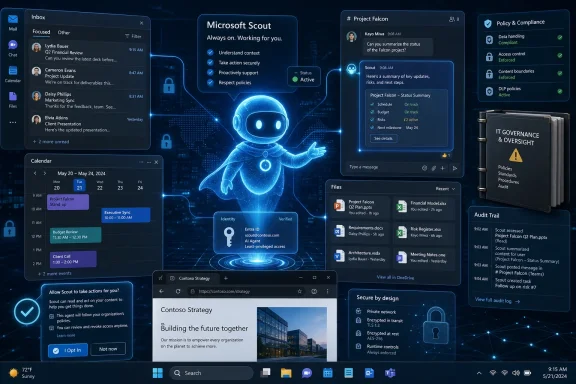The height and width of the screenshot is (384, 576).
Task: Send the message in Project Falcon chat
Action: coord(454,168)
